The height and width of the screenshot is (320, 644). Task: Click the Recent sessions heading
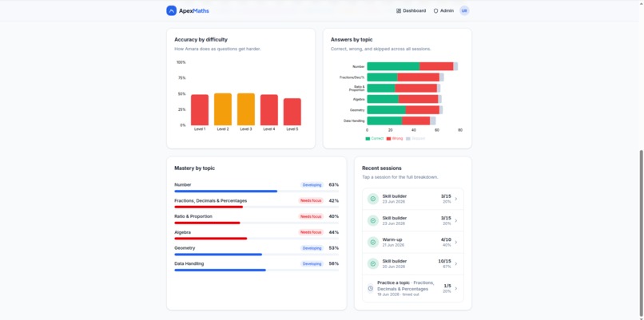[x=382, y=168]
